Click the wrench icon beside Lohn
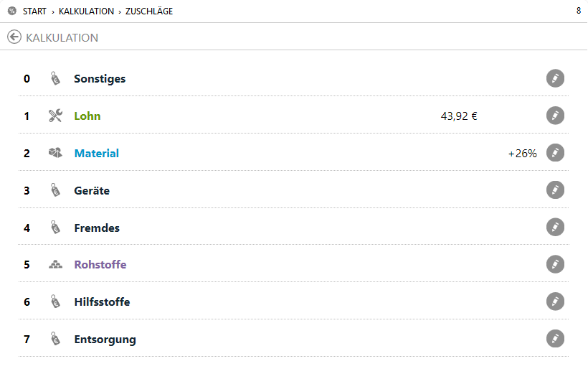 (x=55, y=116)
